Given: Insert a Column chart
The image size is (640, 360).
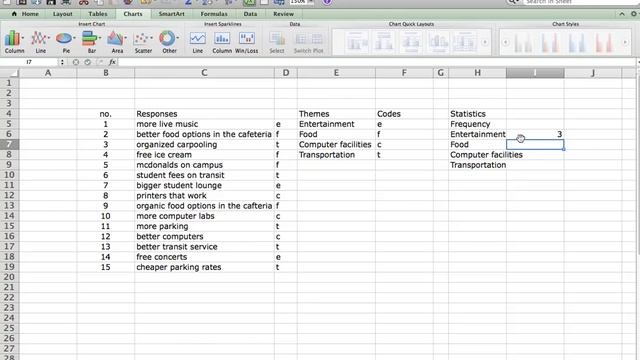Looking at the screenshot, I should point(14,42).
